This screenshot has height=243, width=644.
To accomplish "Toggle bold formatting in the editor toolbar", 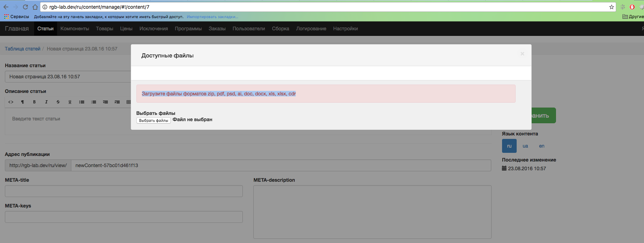I will click(x=34, y=102).
